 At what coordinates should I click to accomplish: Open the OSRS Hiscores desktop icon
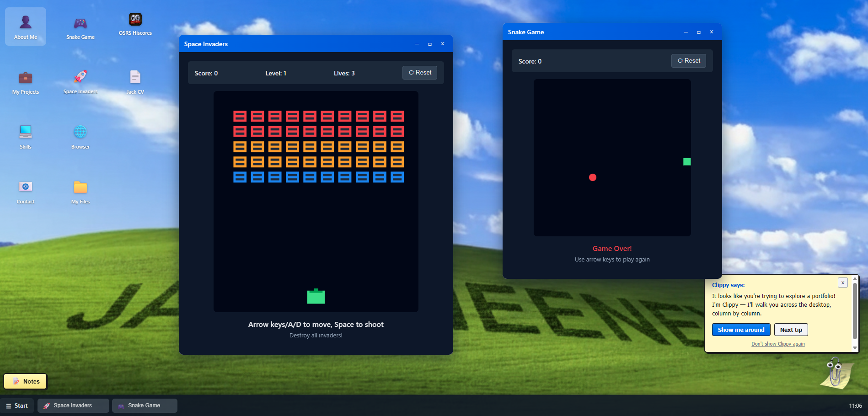(x=135, y=24)
